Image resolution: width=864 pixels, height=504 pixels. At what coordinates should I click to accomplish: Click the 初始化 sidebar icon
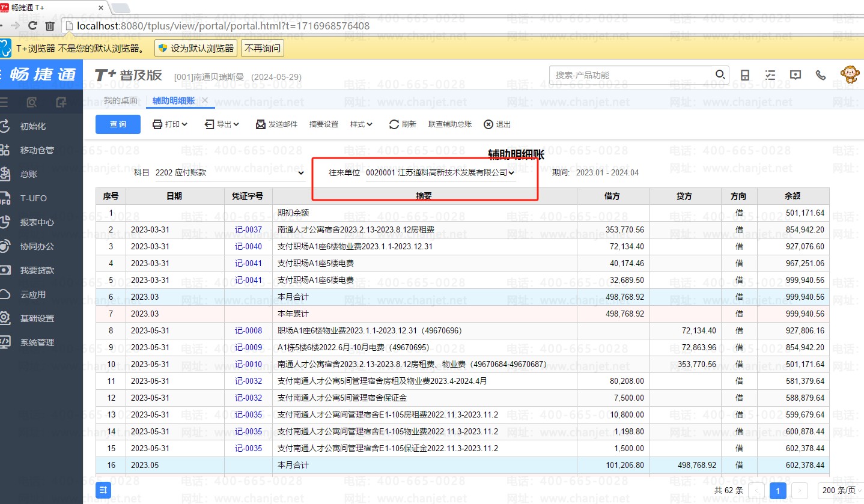point(5,126)
